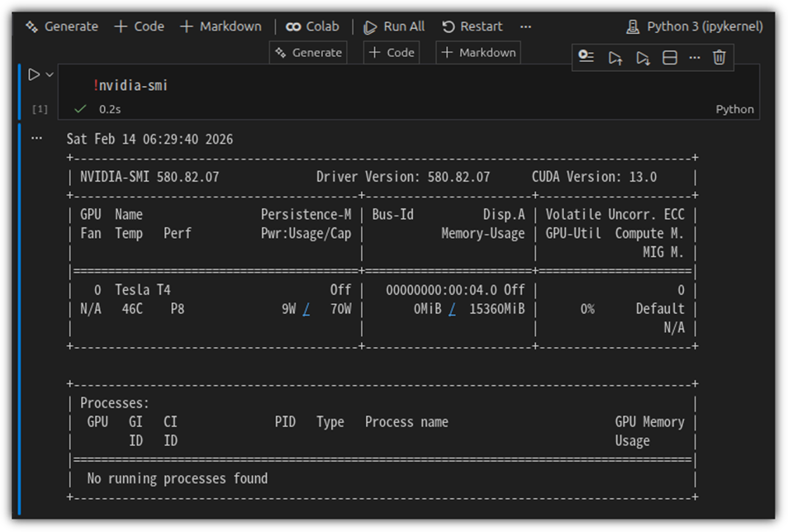Click the green check success icon
Viewport: 788px width, 532px height.
[80, 108]
